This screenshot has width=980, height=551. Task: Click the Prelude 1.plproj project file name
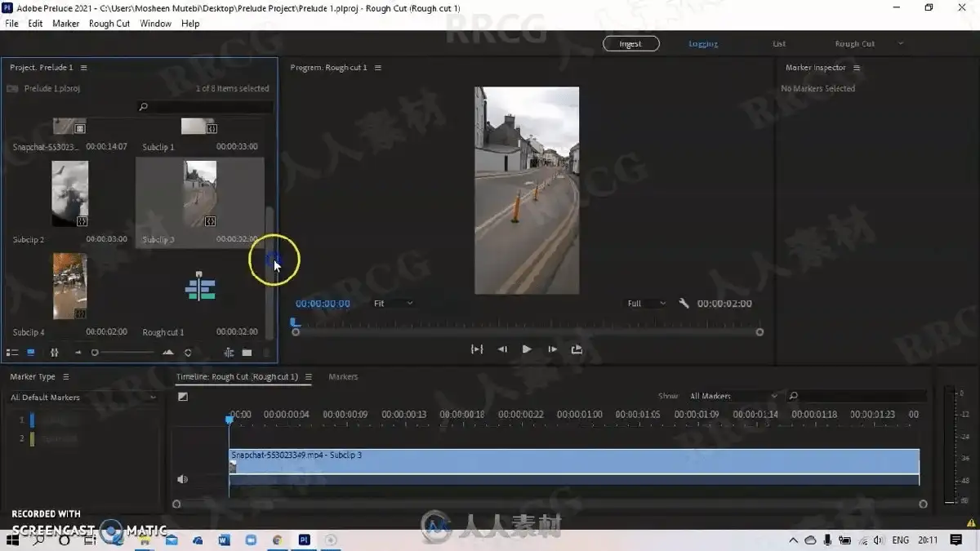click(52, 88)
